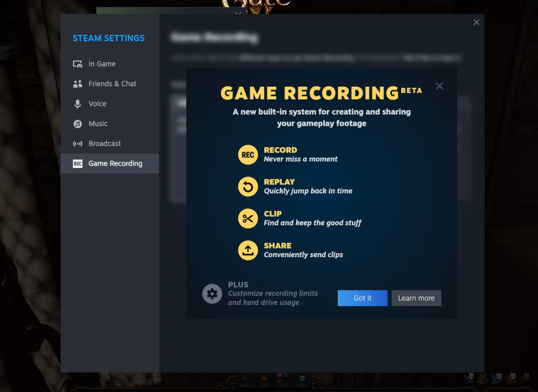Select the microphone icon beside Voice
Viewport: 538px width, 392px height.
pos(78,104)
